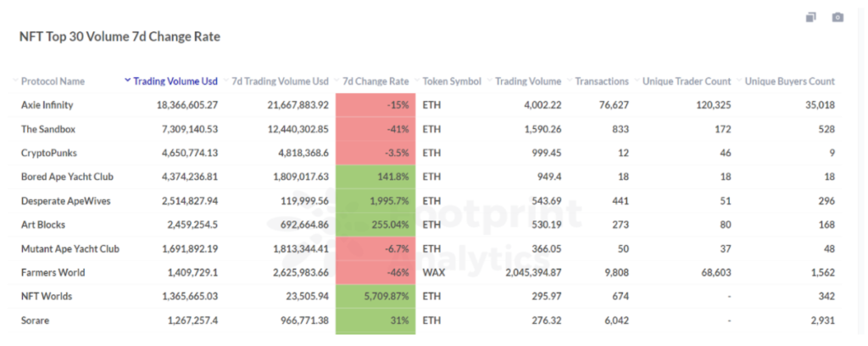Viewport: 868px width, 346px height.
Task: Sort by 7d Trading Volume Usd header
Action: point(280,81)
